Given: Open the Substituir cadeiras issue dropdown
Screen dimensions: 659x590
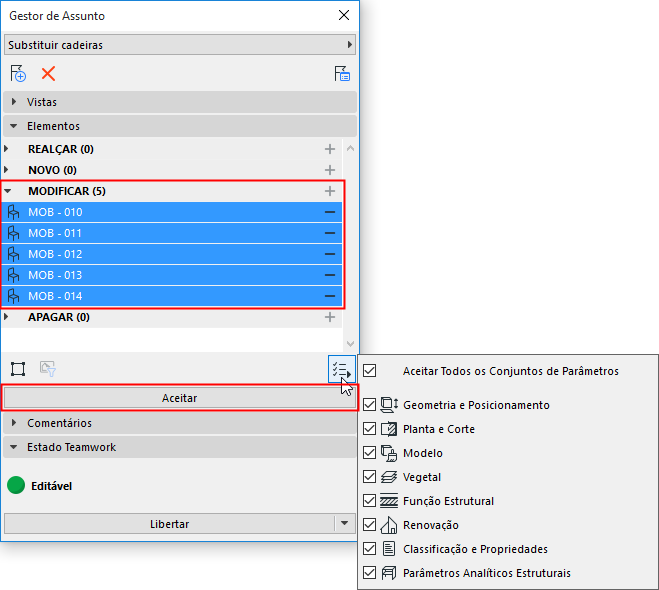Looking at the screenshot, I should 180,45.
